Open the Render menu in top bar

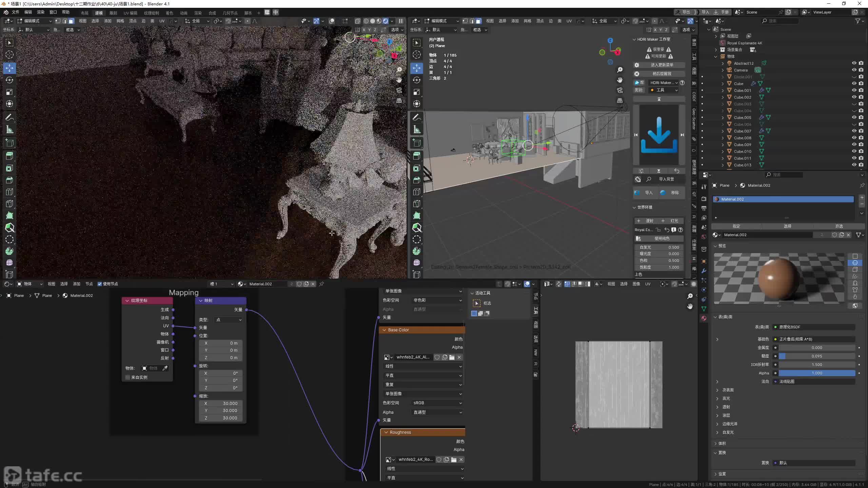pyautogui.click(x=41, y=12)
